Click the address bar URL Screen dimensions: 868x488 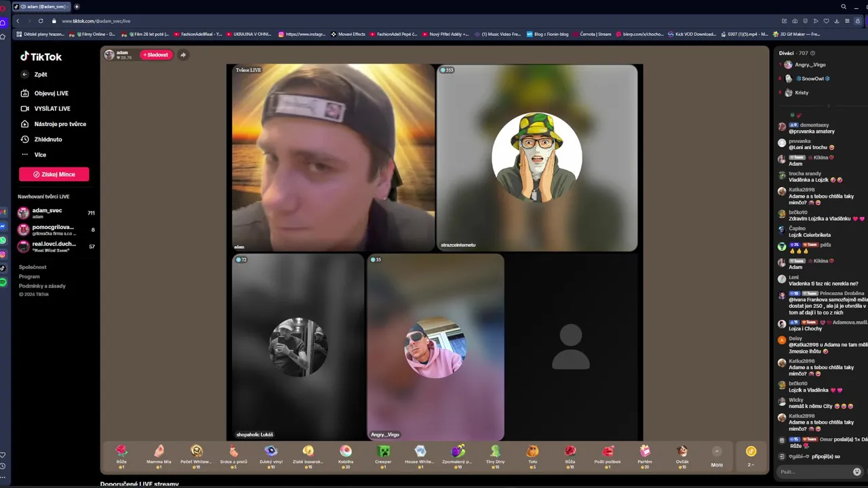click(x=96, y=21)
